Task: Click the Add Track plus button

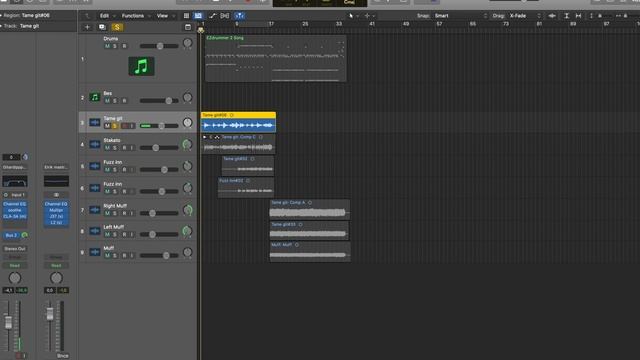Action: coord(87,27)
